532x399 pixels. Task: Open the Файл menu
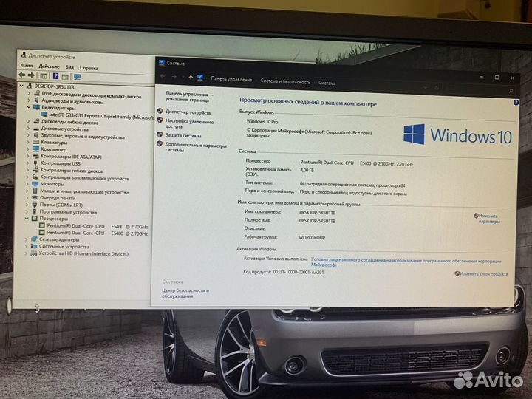(27, 65)
